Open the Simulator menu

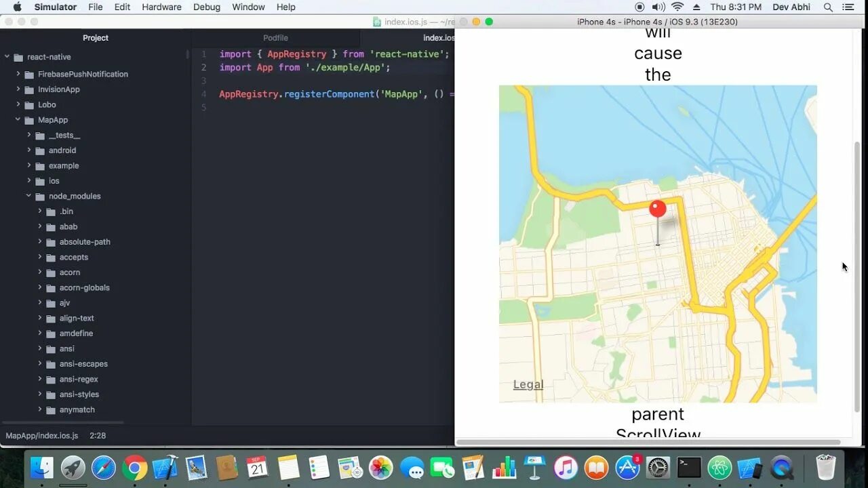click(55, 7)
